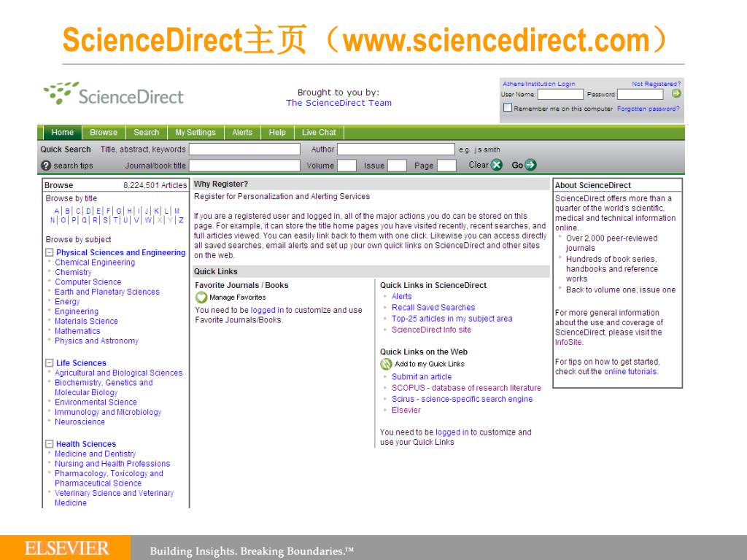The image size is (747, 560).
Task: Open Agricultural and Biological Sciences subject
Action: (119, 373)
